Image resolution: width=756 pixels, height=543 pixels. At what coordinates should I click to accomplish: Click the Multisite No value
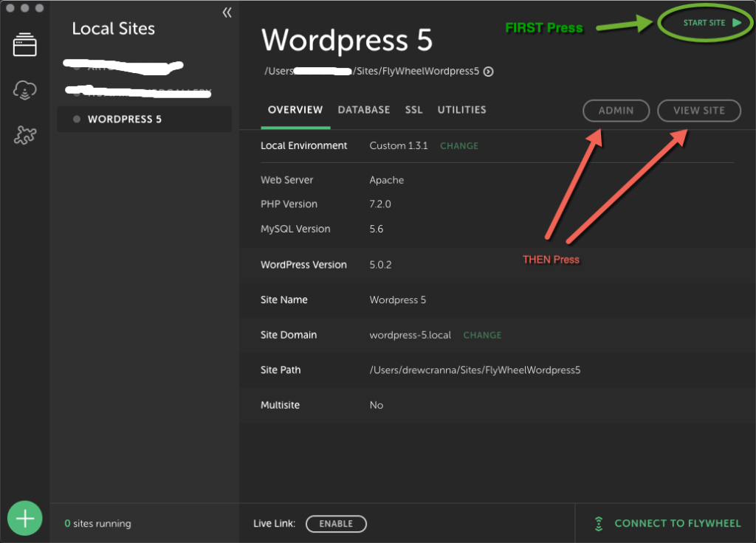(376, 405)
